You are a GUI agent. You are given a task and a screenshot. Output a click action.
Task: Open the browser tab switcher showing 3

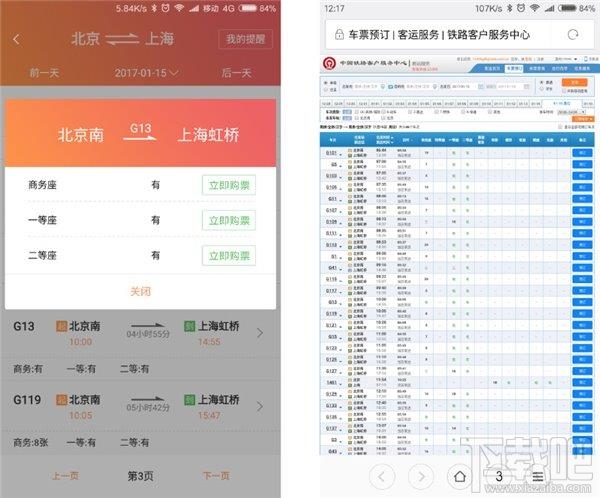499,477
